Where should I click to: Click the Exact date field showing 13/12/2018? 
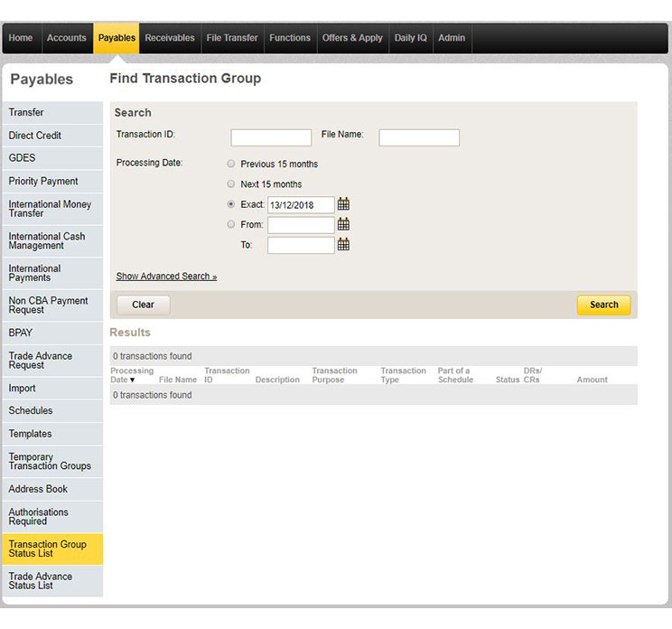[x=301, y=205]
